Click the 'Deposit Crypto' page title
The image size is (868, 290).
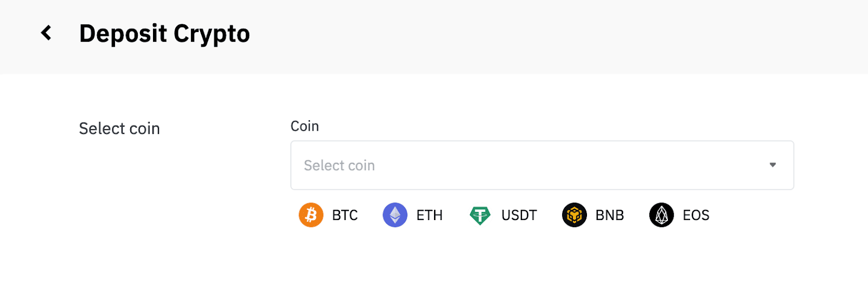(x=164, y=34)
